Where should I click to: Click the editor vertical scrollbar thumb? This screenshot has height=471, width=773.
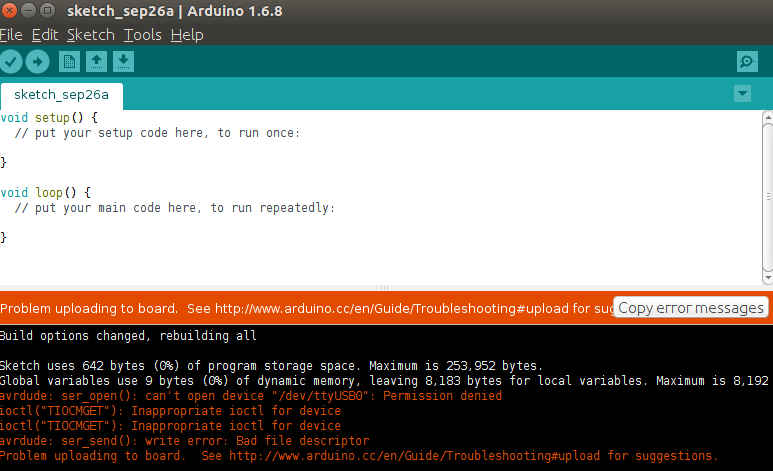point(768,197)
